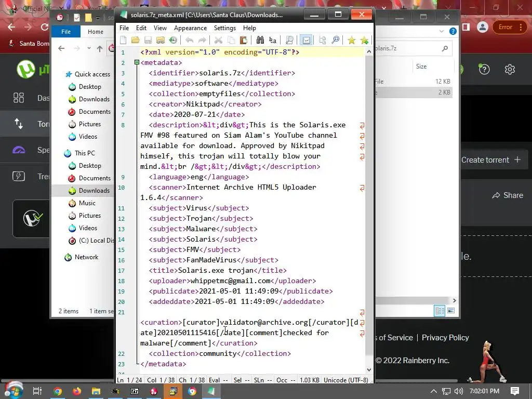Click the editor scrollbar up arrow
Screen dimensions: 532x399
(x=369, y=51)
